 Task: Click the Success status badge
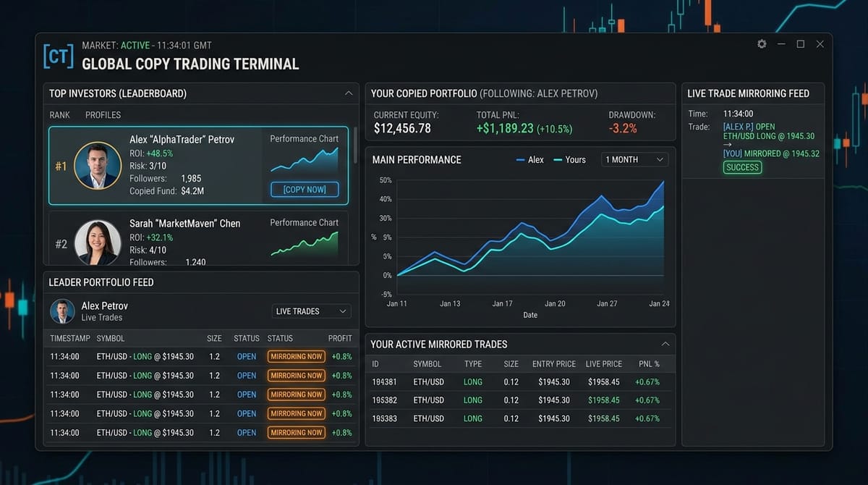coord(742,167)
